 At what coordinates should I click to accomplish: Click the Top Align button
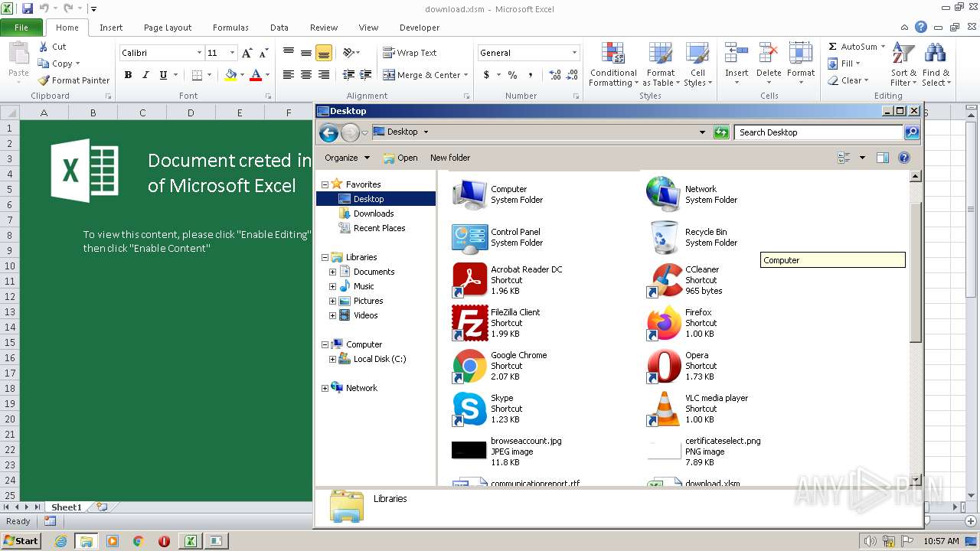pyautogui.click(x=289, y=53)
